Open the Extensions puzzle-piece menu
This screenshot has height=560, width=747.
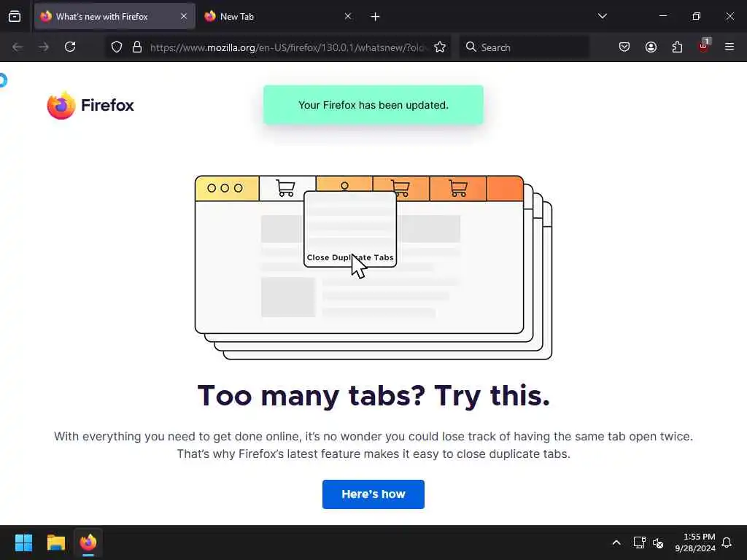pos(677,47)
